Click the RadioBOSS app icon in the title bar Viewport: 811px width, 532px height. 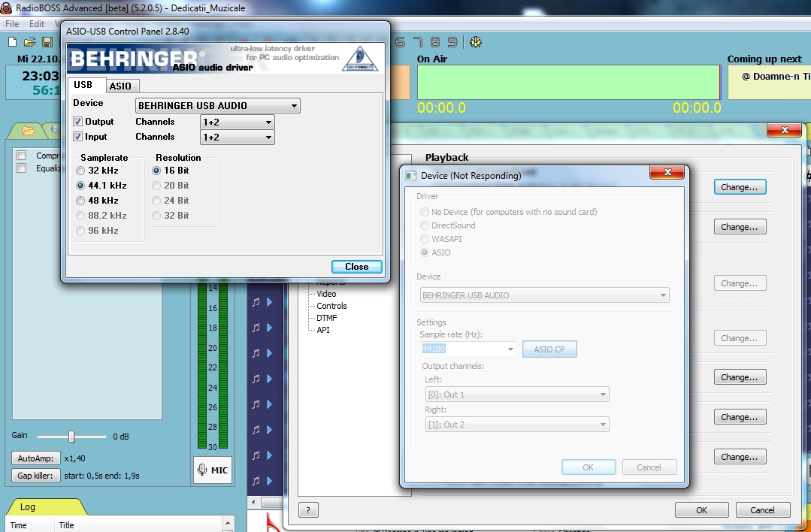coord(6,8)
